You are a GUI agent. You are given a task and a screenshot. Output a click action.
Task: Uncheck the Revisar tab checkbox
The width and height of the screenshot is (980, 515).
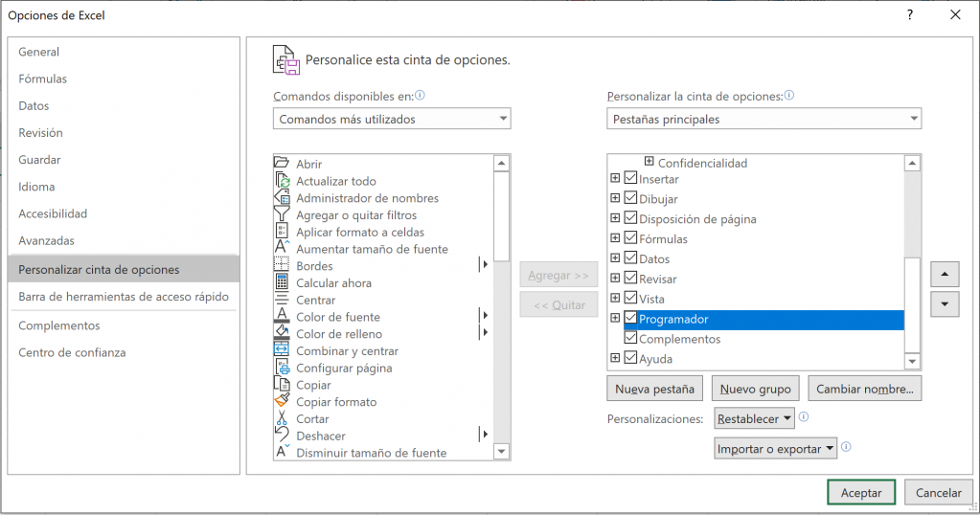630,278
